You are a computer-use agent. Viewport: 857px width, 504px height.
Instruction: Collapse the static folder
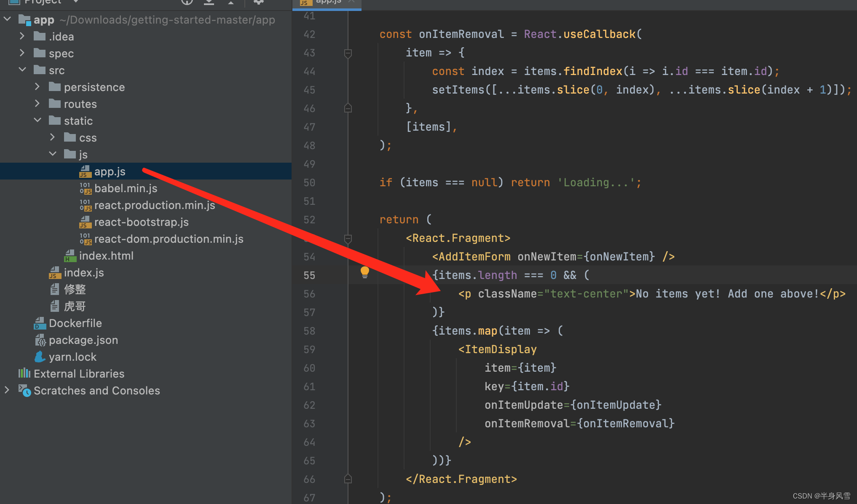(x=37, y=121)
